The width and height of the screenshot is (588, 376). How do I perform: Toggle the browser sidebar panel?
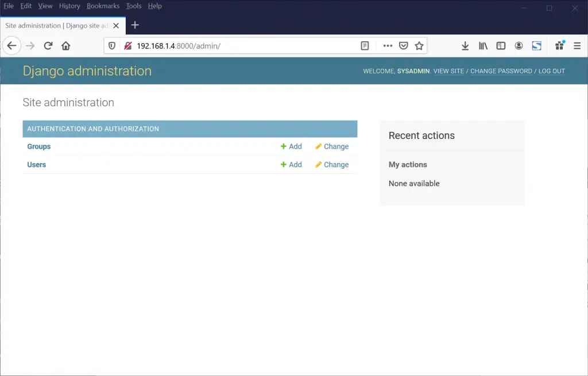coord(501,45)
